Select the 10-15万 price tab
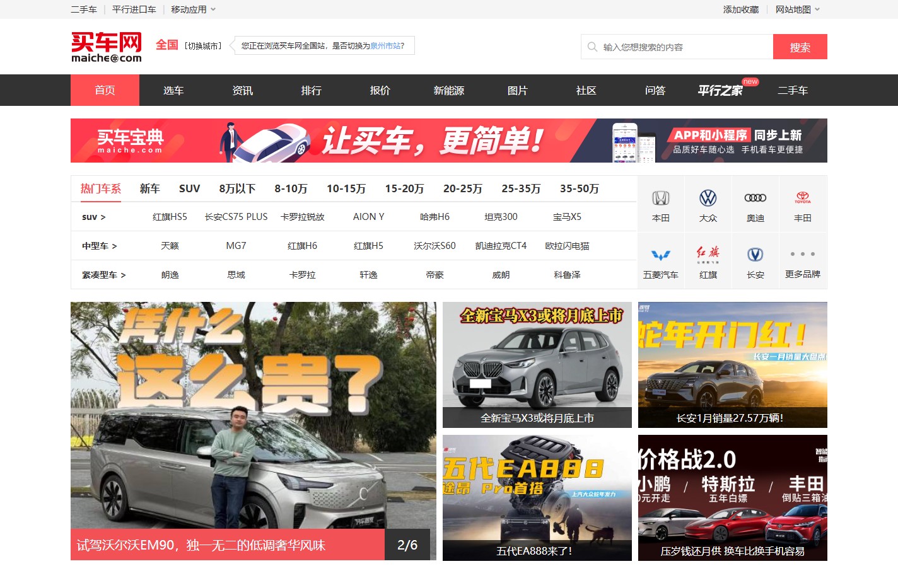Screen dimensions: 898x588 click(x=346, y=188)
